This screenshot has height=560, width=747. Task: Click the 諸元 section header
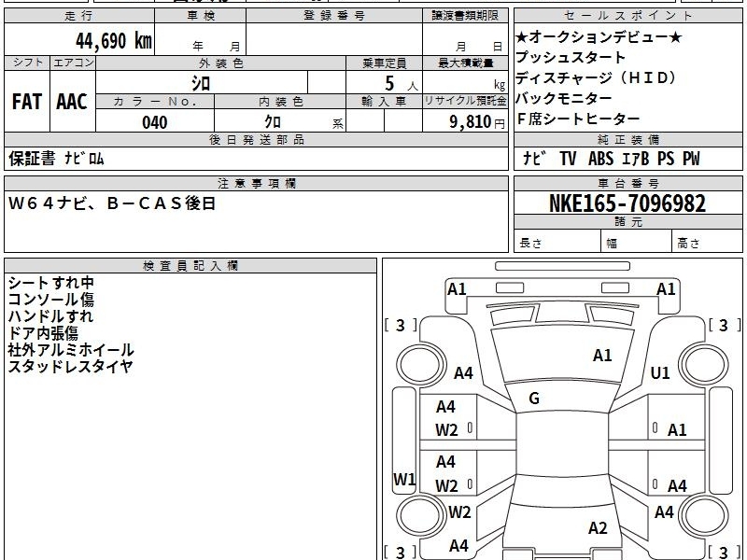coord(627,221)
